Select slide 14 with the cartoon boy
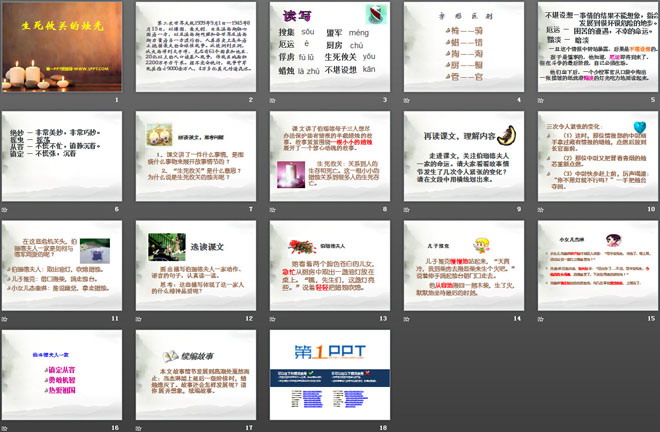 [x=464, y=266]
